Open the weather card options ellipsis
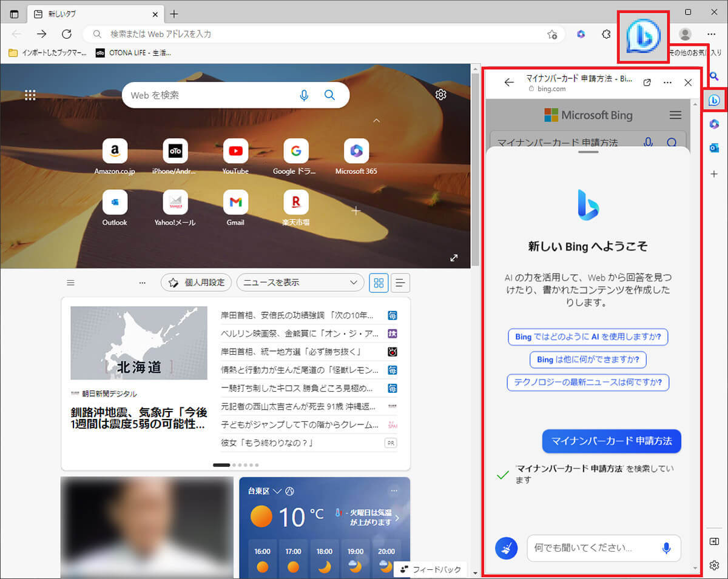Image resolution: width=728 pixels, height=579 pixels. [394, 490]
